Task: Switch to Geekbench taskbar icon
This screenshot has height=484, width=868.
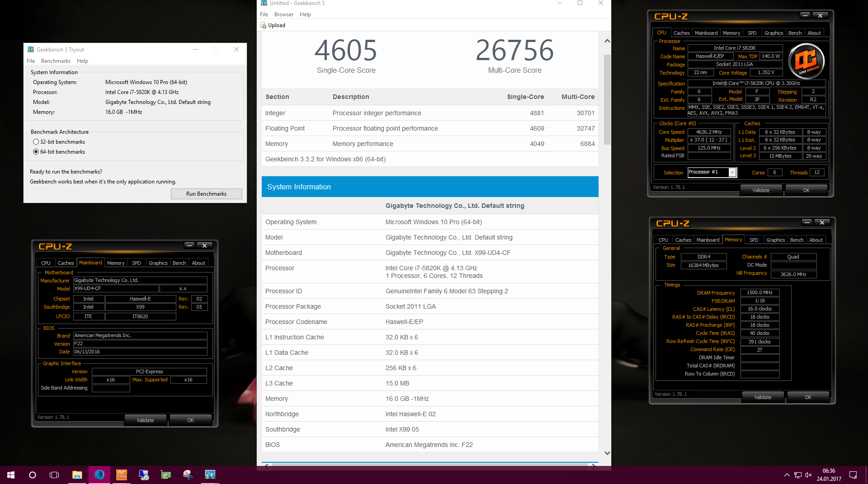Action: (210, 475)
